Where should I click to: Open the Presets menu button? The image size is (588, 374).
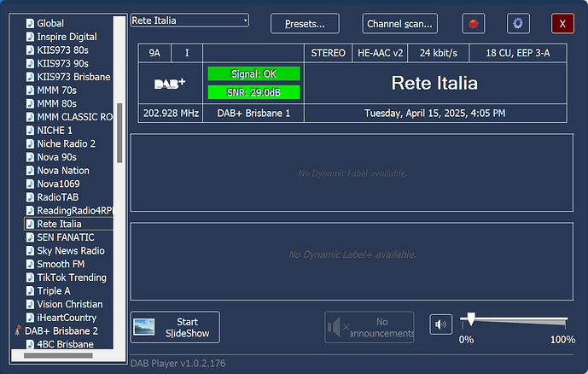[304, 24]
